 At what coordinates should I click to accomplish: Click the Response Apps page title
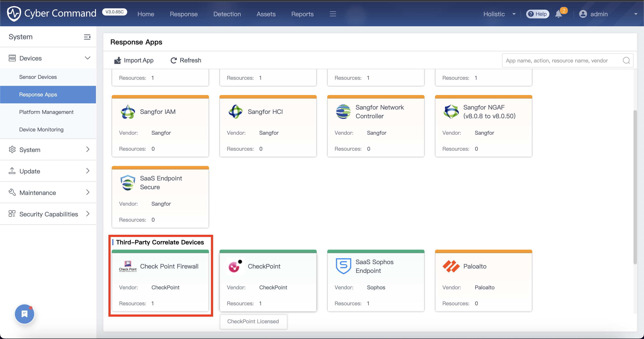click(136, 42)
